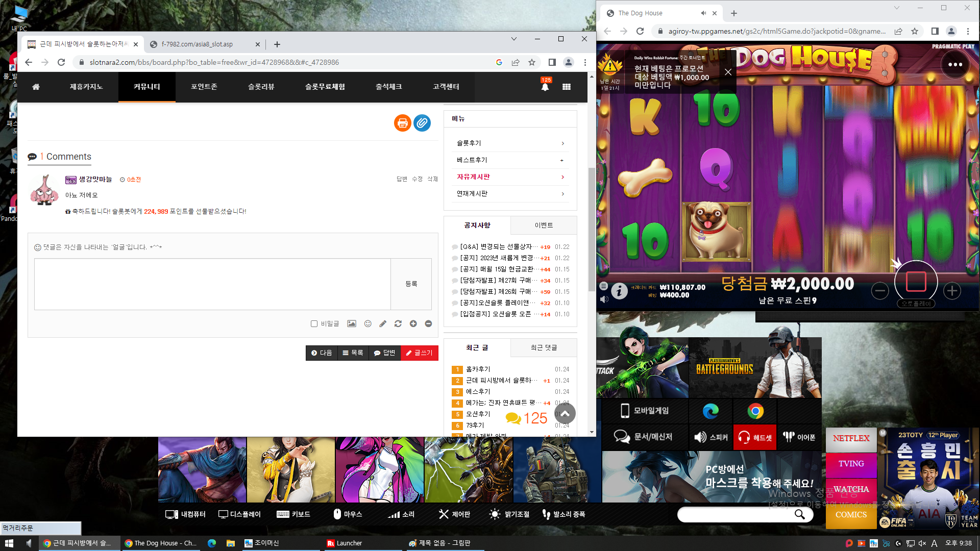Open tab search dropdown in slotnara2 window

tap(514, 39)
